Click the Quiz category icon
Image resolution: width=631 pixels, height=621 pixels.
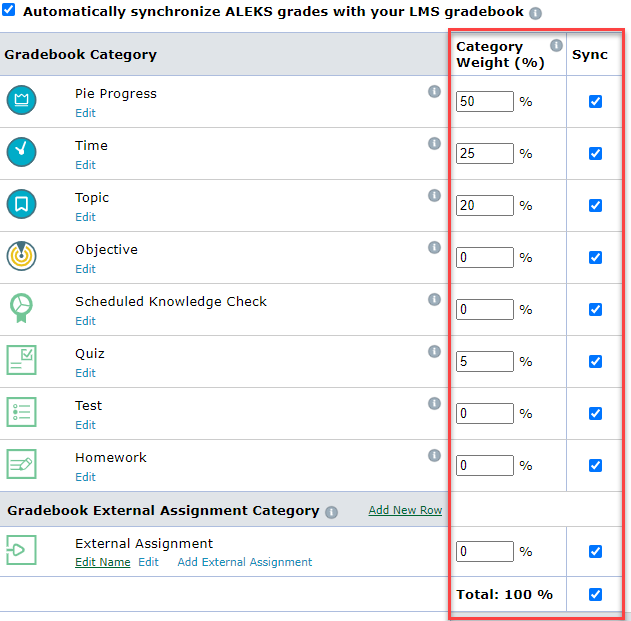click(21, 360)
